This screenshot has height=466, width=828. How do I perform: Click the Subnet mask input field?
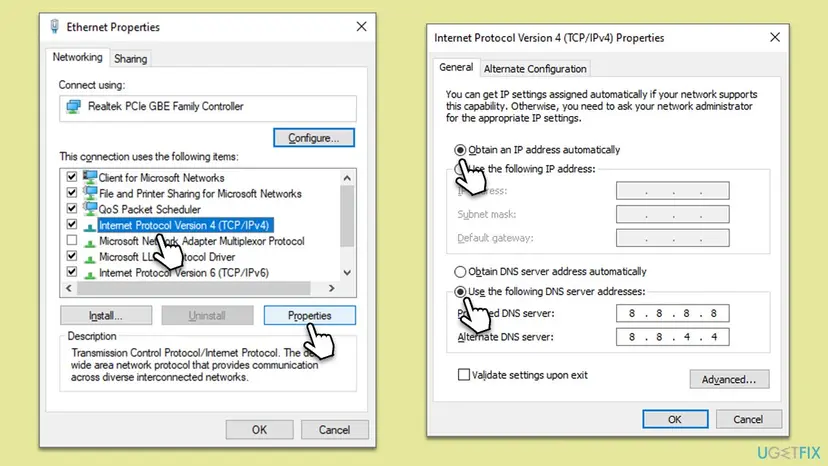point(672,215)
